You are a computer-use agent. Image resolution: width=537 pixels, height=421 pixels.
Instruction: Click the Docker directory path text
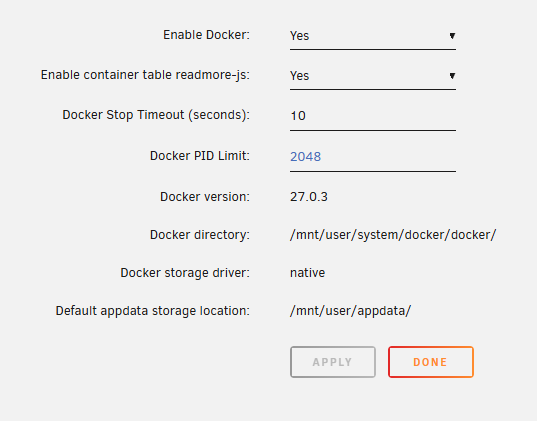[x=393, y=235]
